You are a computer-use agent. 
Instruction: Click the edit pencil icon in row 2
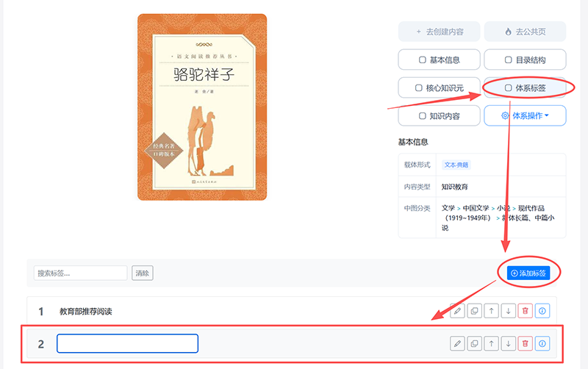pyautogui.click(x=457, y=343)
